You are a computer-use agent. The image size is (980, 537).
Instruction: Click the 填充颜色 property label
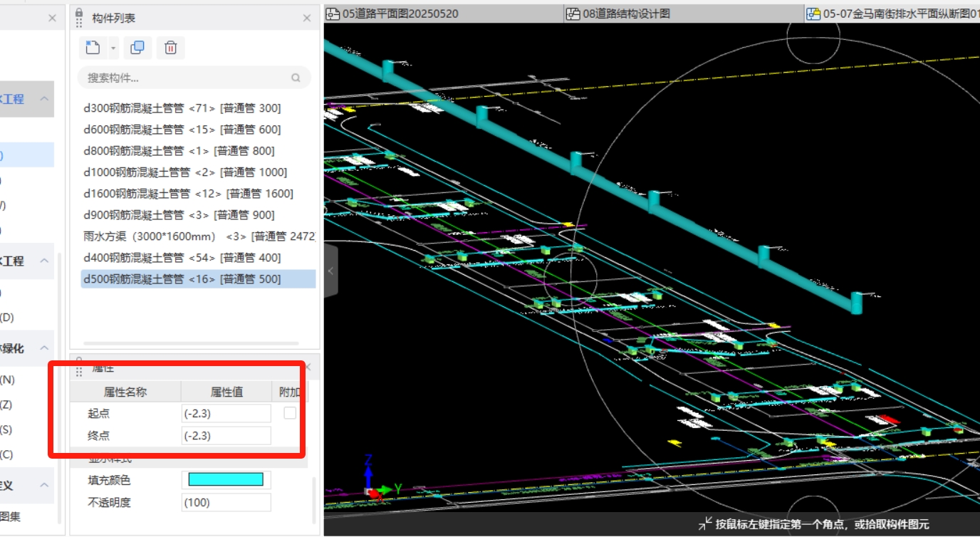click(x=109, y=480)
